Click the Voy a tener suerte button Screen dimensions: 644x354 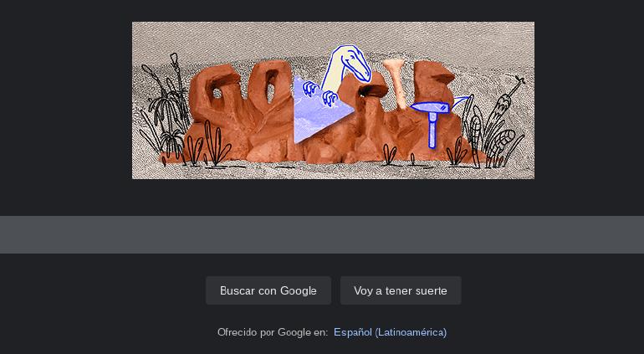pos(401,290)
